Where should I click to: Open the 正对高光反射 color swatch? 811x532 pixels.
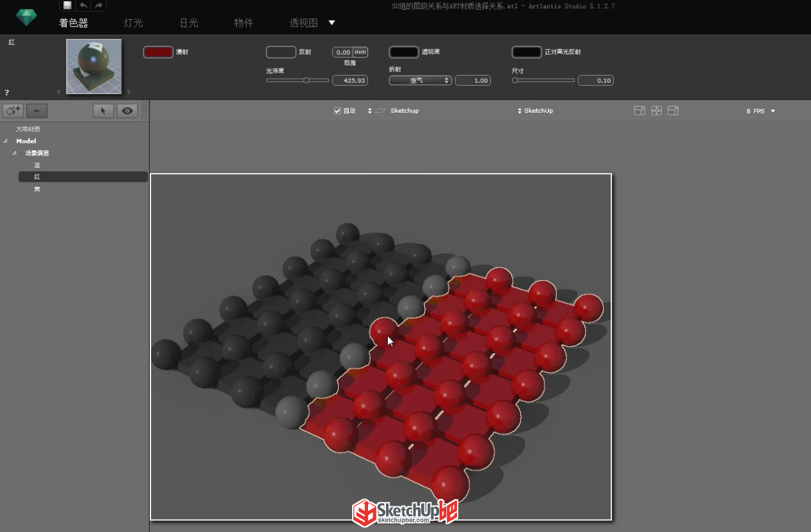pyautogui.click(x=527, y=52)
